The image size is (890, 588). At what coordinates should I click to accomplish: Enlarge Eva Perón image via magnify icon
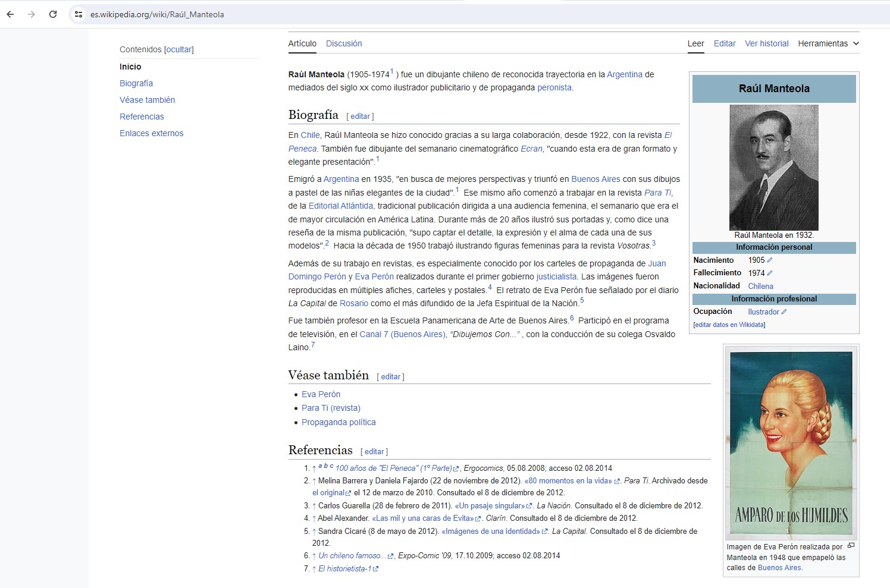851,546
